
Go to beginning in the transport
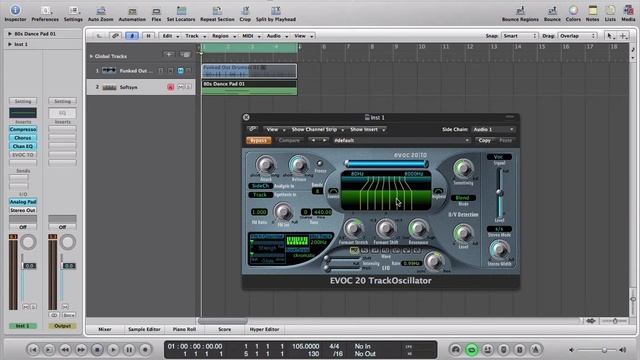tap(33, 349)
